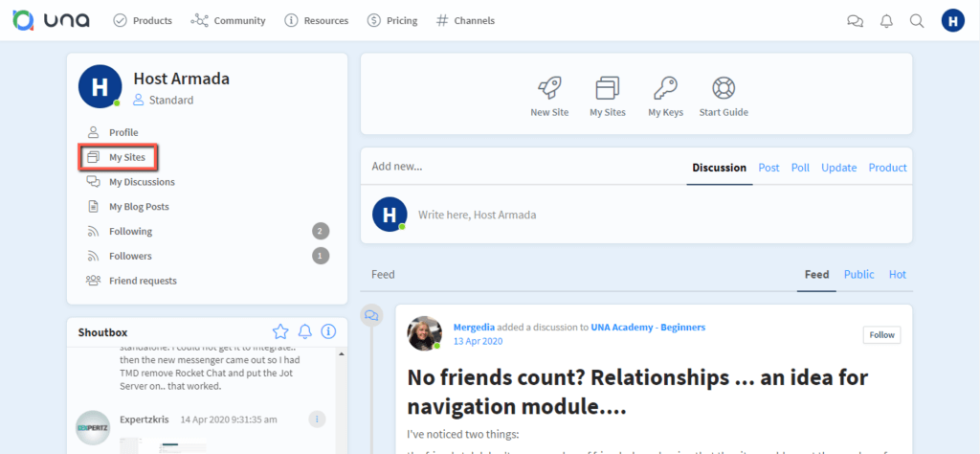
Task: Open options menu on Expertzkris message
Action: pyautogui.click(x=317, y=419)
